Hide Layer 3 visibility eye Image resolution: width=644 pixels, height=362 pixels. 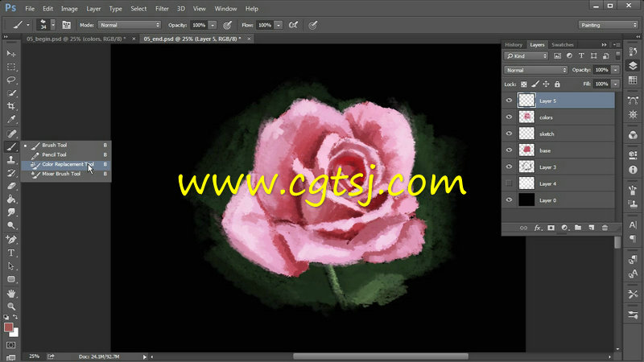coord(510,167)
